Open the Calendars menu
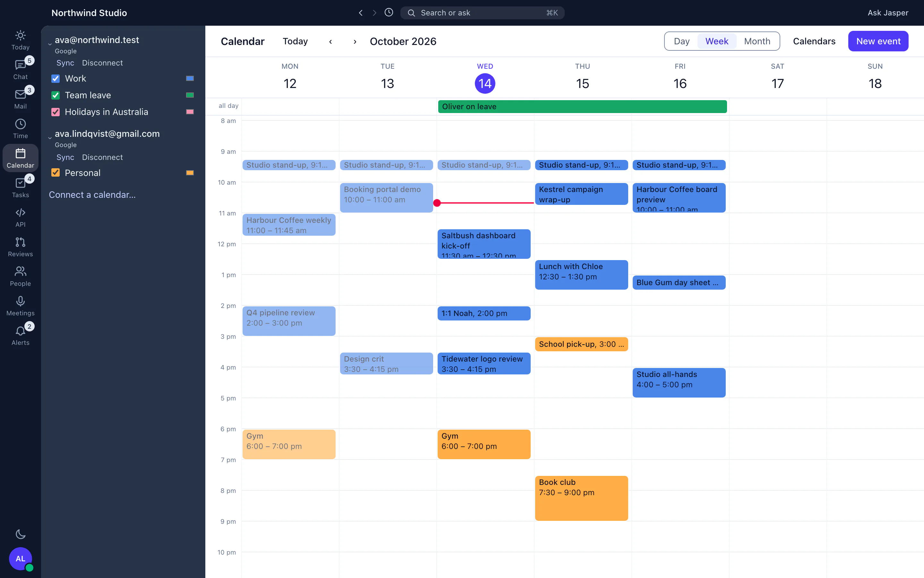 point(814,41)
